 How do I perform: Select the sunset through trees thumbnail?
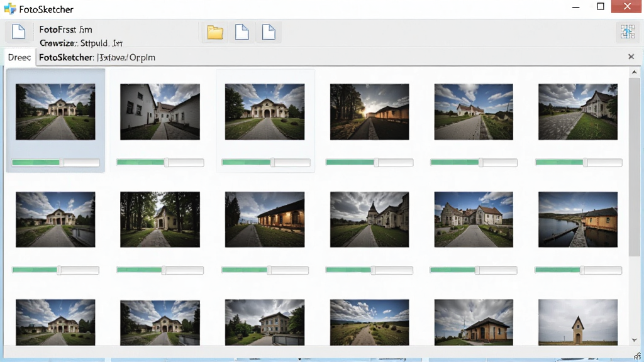coord(369,112)
